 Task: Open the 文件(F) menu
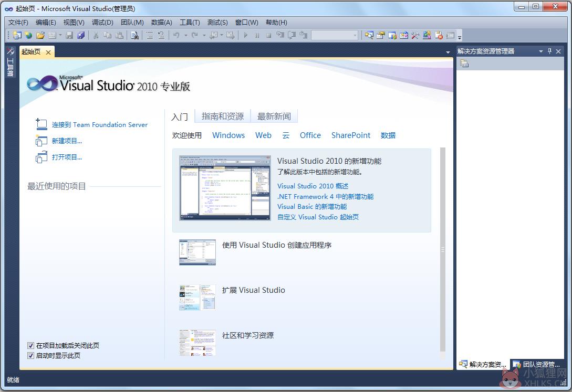point(18,22)
